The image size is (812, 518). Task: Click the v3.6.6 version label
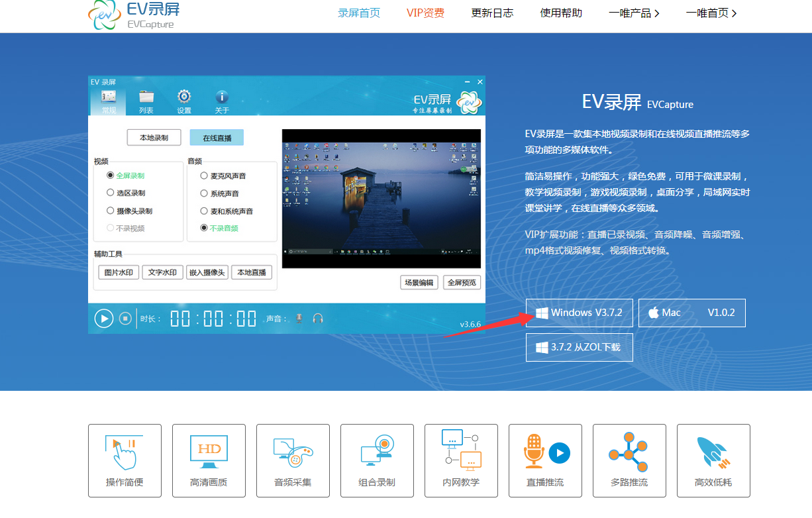pos(470,325)
